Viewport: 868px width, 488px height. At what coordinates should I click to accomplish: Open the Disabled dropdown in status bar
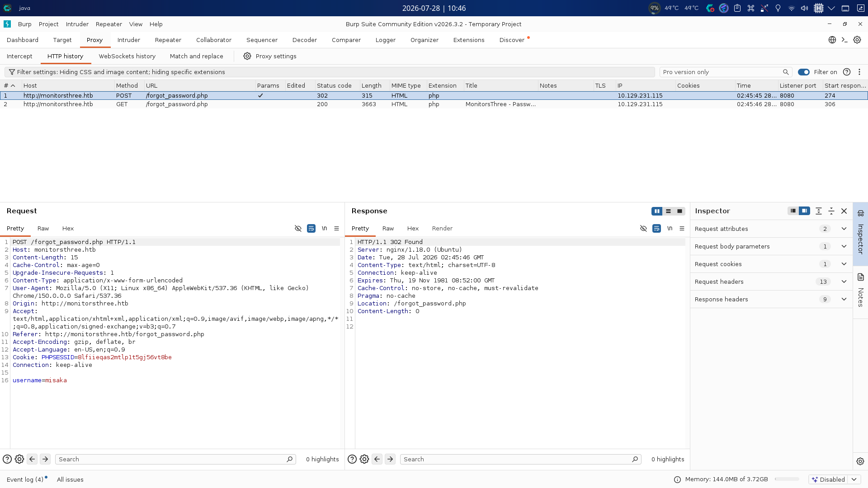tap(854, 479)
